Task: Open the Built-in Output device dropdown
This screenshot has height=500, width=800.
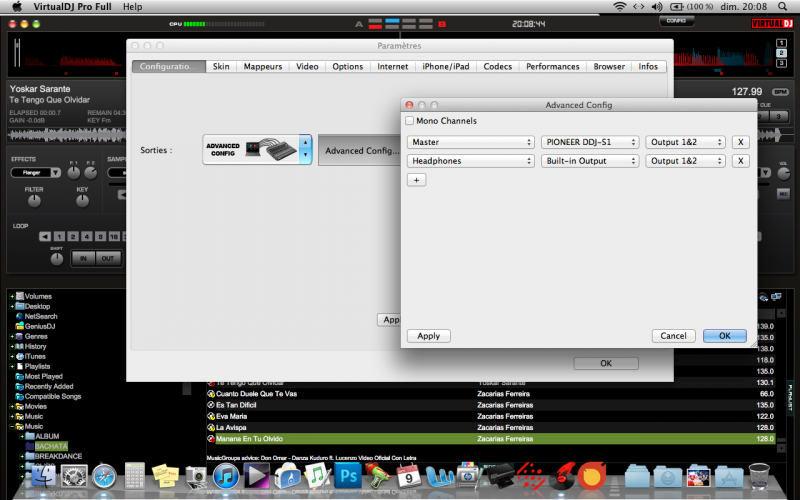Action: pos(590,161)
